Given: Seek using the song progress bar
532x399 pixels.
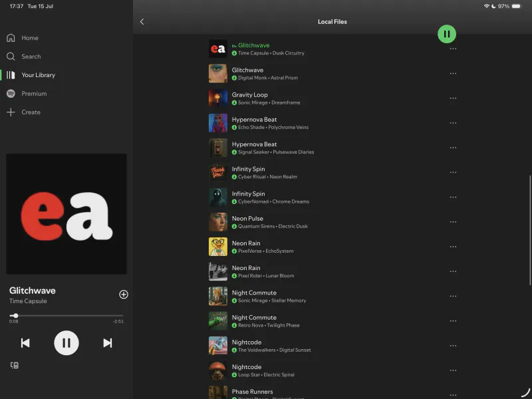Looking at the screenshot, I should pyautogui.click(x=66, y=316).
